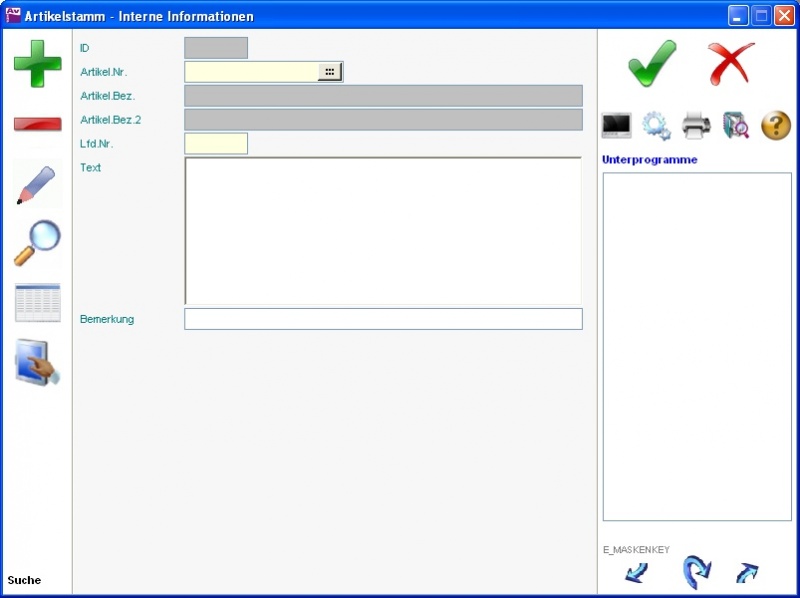
Task: Click the blue curved refresh arrow icon
Action: (x=696, y=573)
